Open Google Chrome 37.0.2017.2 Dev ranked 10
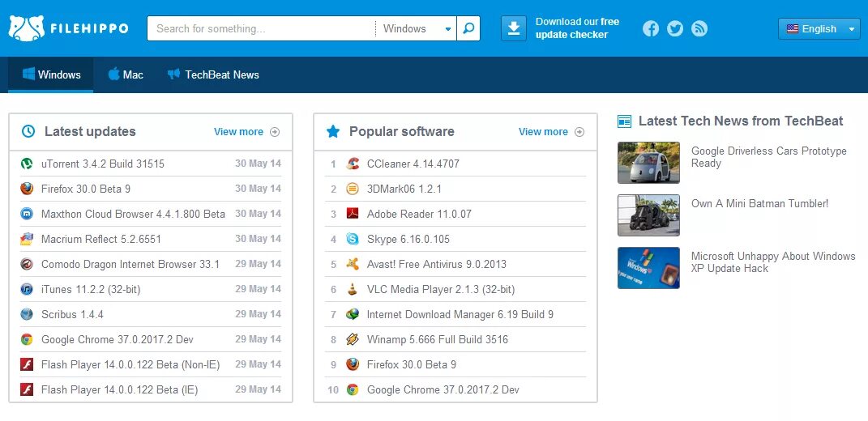868x421 pixels. point(443,389)
